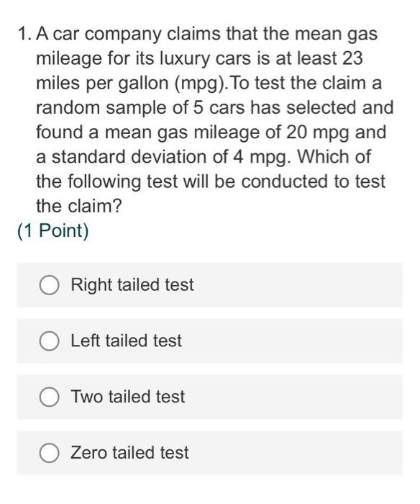Screen dimensions: 420x504
Task: Select the "Zero tailed test" radio button
Action: (49, 453)
